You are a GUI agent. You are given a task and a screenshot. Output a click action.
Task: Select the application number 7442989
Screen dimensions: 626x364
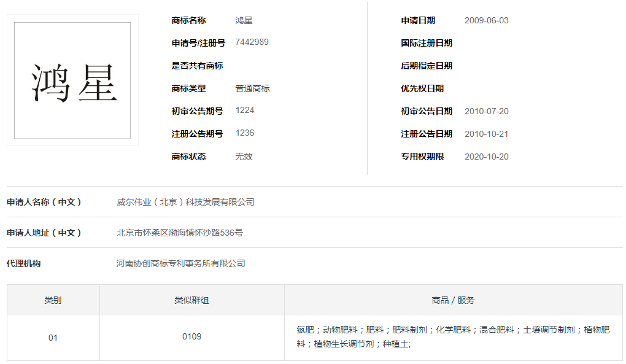252,42
